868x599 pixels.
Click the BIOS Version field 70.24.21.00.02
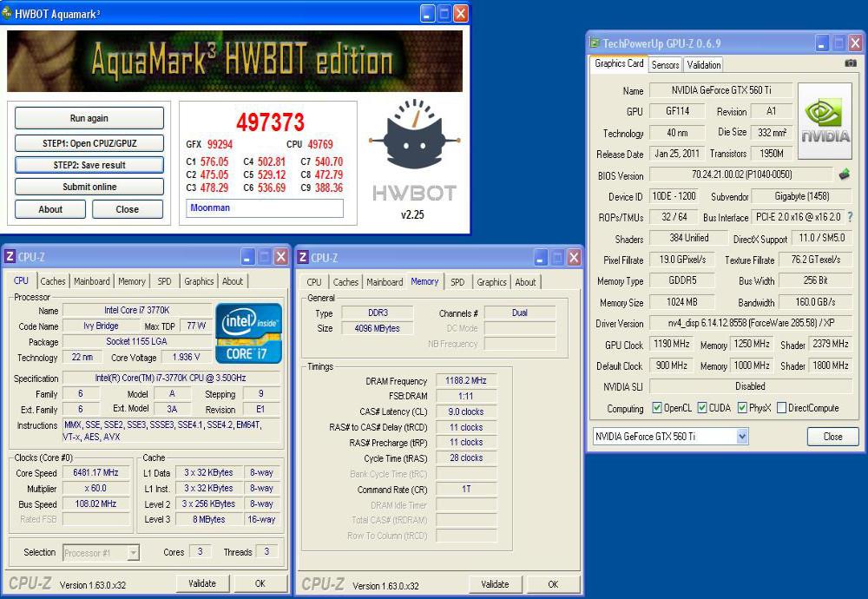[x=741, y=174]
